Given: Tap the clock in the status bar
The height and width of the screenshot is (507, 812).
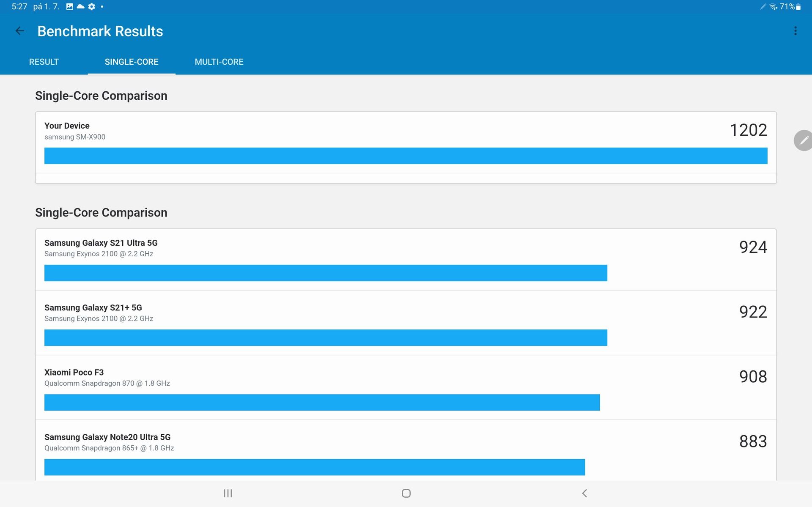Looking at the screenshot, I should (19, 6).
